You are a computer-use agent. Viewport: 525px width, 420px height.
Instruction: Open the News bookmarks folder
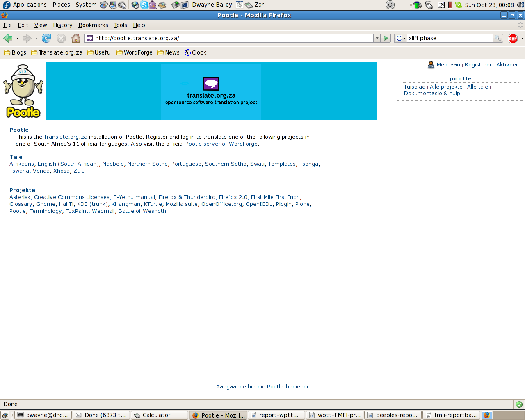pos(169,52)
